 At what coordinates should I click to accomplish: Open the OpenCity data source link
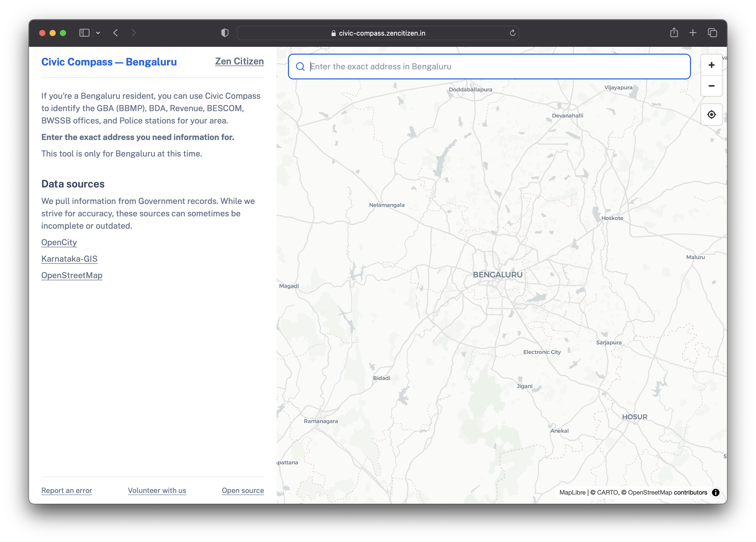[59, 242]
